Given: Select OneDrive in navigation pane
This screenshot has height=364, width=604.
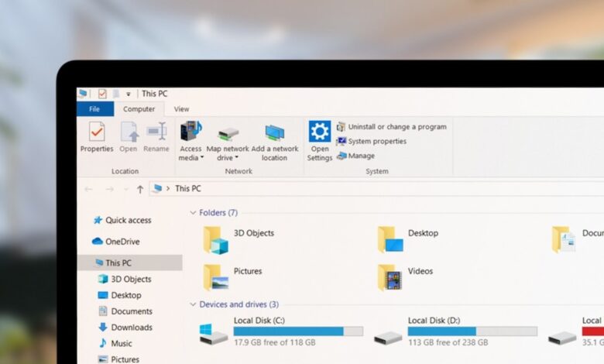Looking at the screenshot, I should click(116, 242).
